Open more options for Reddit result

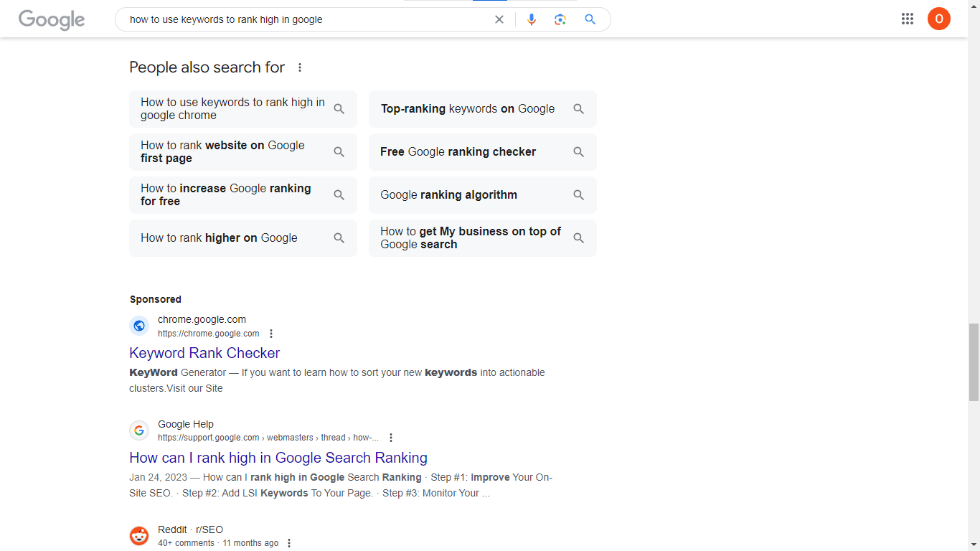pyautogui.click(x=289, y=543)
